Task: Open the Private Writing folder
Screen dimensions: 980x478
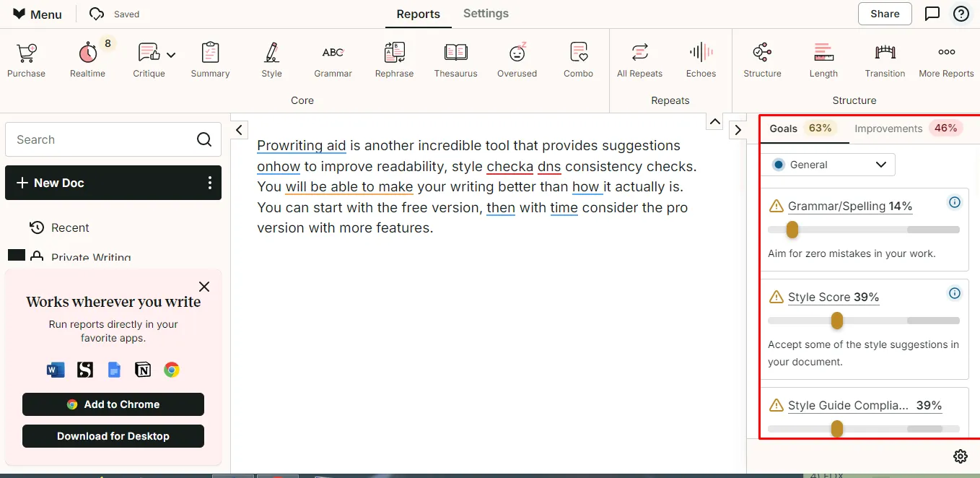Action: 81,257
